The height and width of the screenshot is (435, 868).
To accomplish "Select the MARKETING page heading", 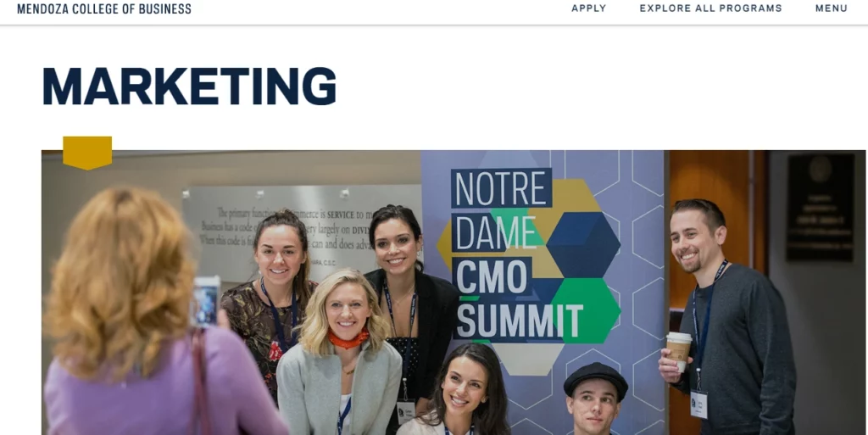I will pyautogui.click(x=189, y=86).
